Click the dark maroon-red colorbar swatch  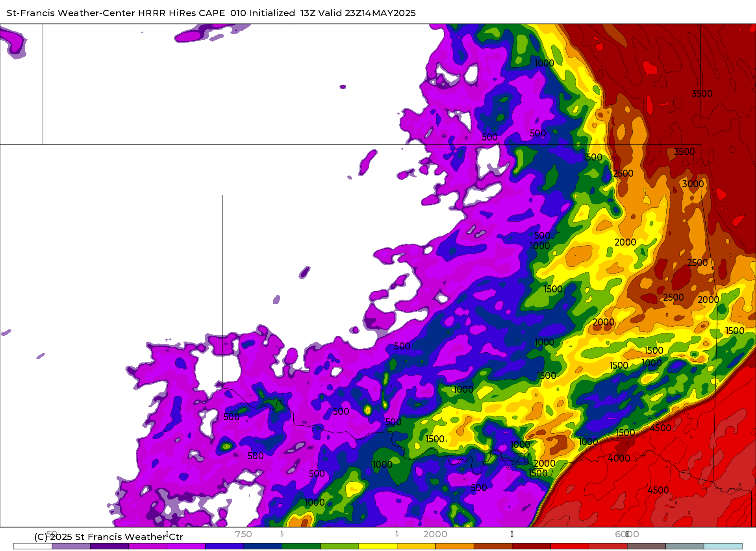(531, 546)
